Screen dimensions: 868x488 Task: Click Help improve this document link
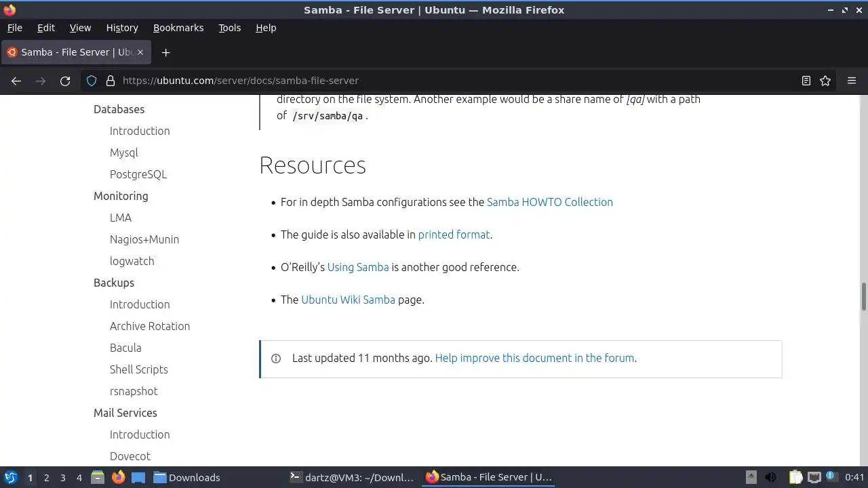(x=535, y=358)
